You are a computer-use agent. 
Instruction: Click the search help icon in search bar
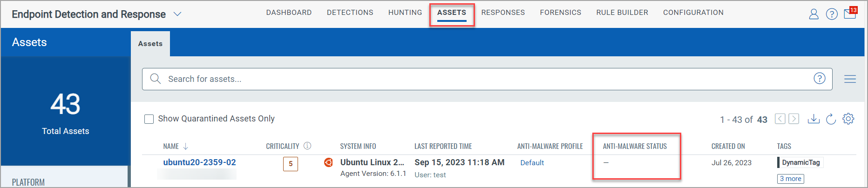[x=820, y=79]
